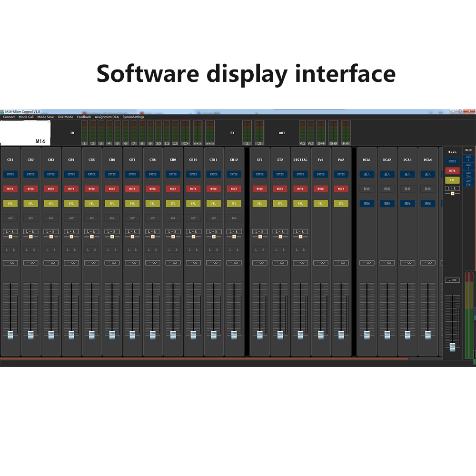Mute channel CH9
Viewport: 476px width, 476px height.
pos(173,189)
